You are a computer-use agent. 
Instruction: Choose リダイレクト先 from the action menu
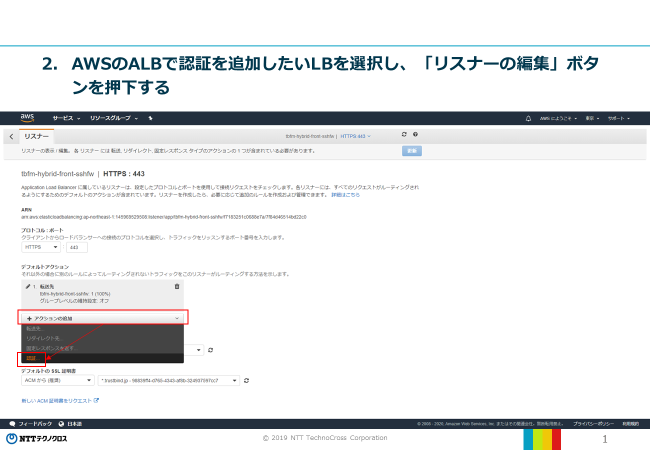102,338
